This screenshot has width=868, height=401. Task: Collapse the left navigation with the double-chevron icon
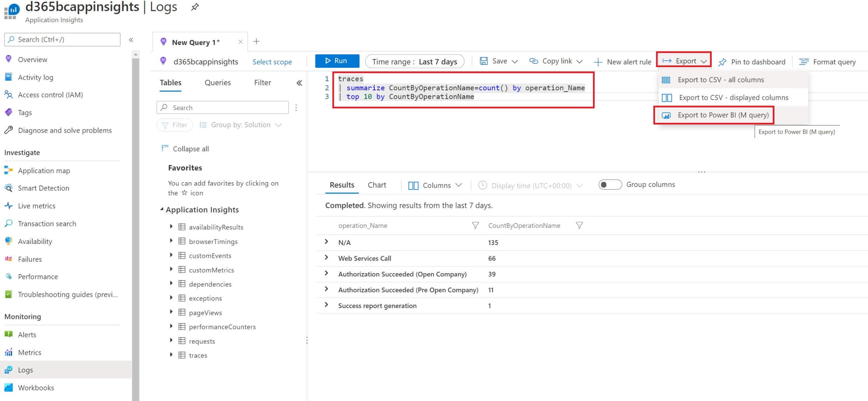tap(131, 40)
